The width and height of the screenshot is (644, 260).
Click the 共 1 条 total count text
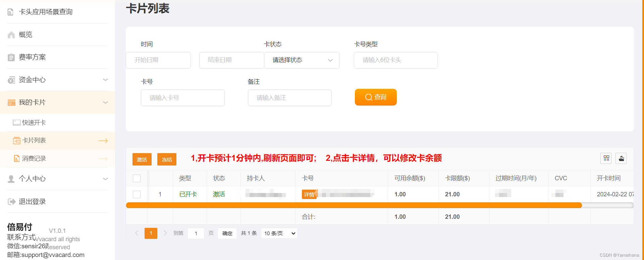(249, 233)
